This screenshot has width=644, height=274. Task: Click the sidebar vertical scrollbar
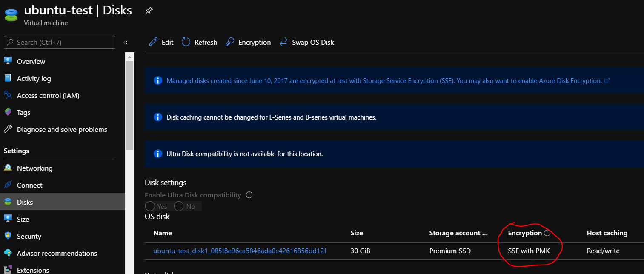(129, 106)
